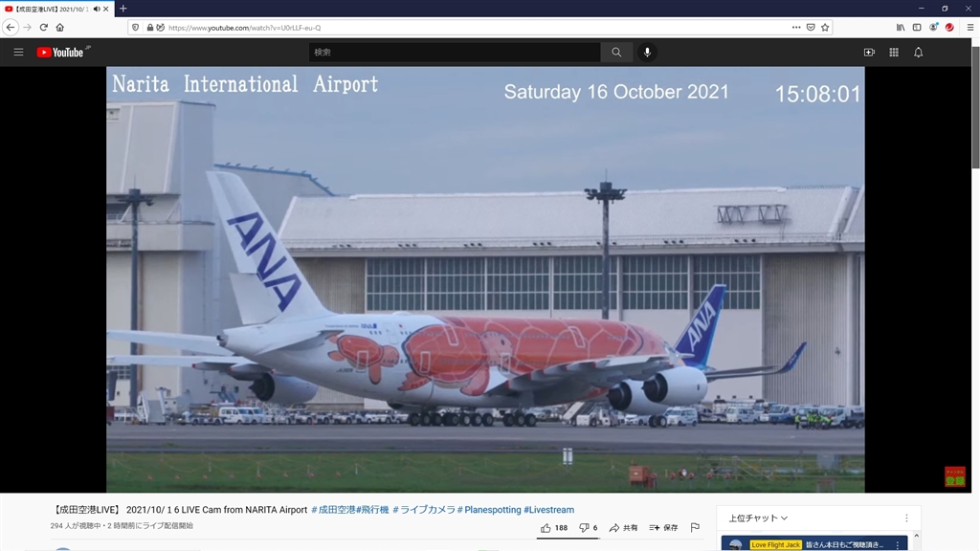Open the YouTube guide hamburger menu
The width and height of the screenshot is (980, 551).
(x=19, y=53)
